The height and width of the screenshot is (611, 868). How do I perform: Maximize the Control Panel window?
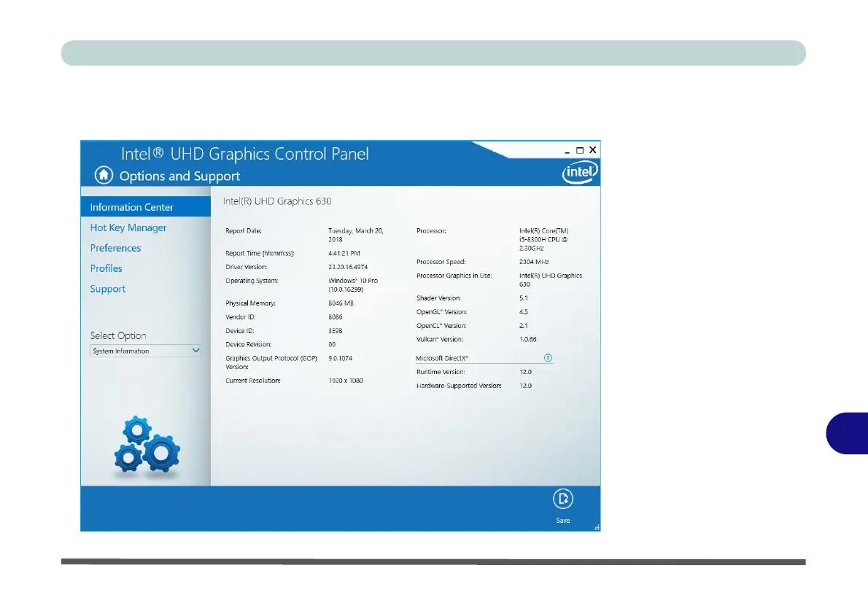coord(580,150)
